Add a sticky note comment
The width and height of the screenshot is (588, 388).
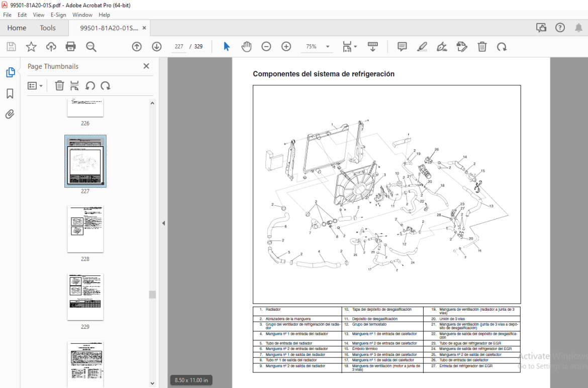pos(402,47)
